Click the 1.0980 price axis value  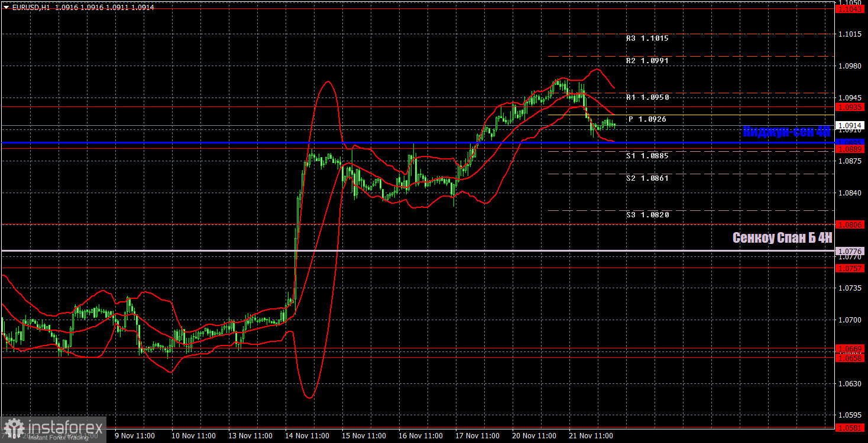point(851,66)
